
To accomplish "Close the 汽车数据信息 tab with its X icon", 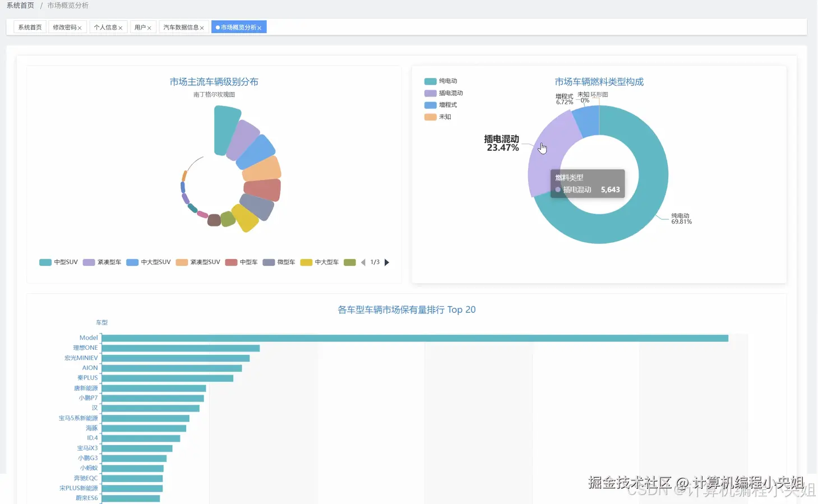I will click(x=202, y=27).
